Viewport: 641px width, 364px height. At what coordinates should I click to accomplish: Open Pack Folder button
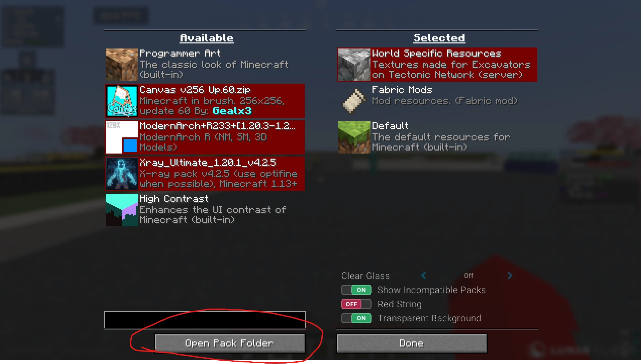click(230, 343)
